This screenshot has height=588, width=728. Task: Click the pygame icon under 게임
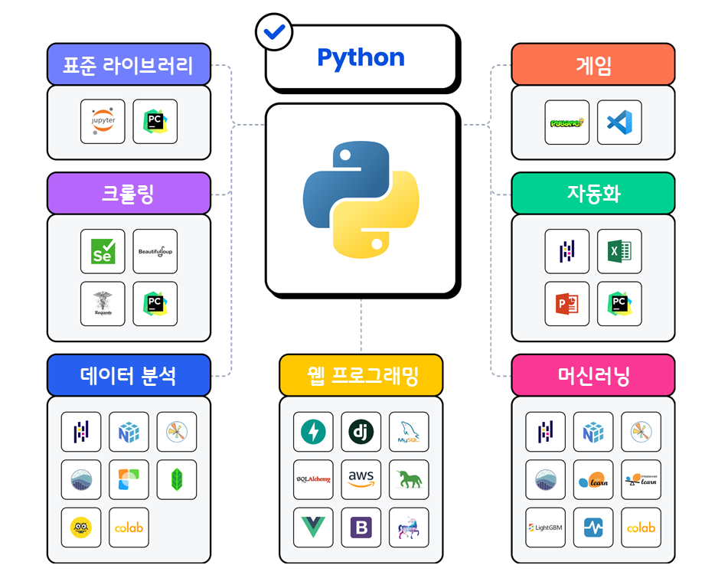[567, 122]
